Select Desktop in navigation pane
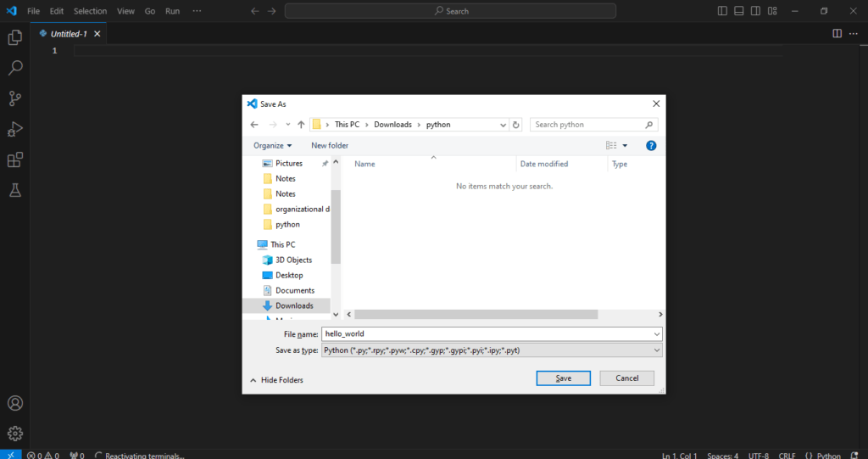The width and height of the screenshot is (868, 459). pyautogui.click(x=287, y=276)
